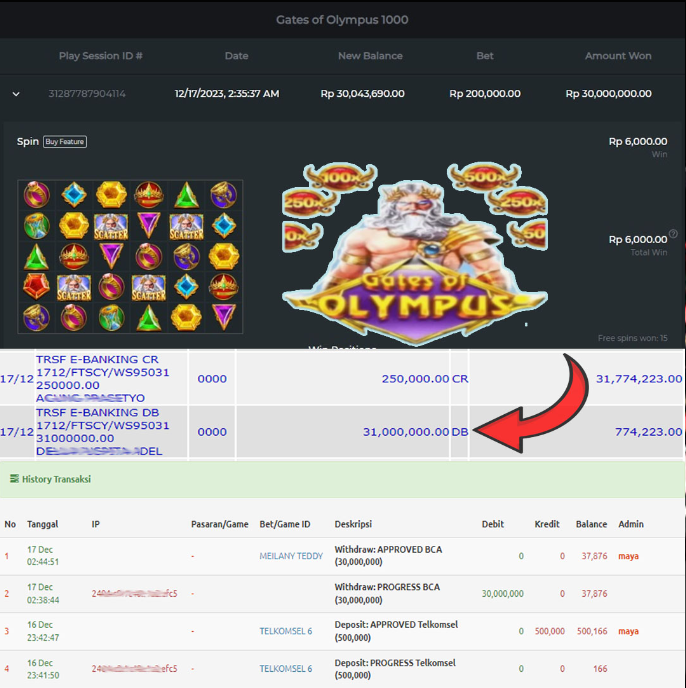
Task: Click the Debit column header
Action: point(493,524)
